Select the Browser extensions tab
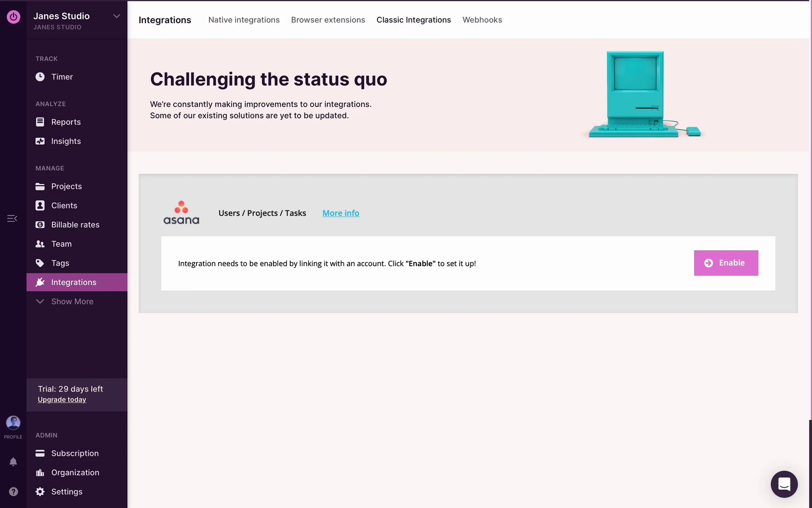Viewport: 812px width, 508px height. (328, 20)
